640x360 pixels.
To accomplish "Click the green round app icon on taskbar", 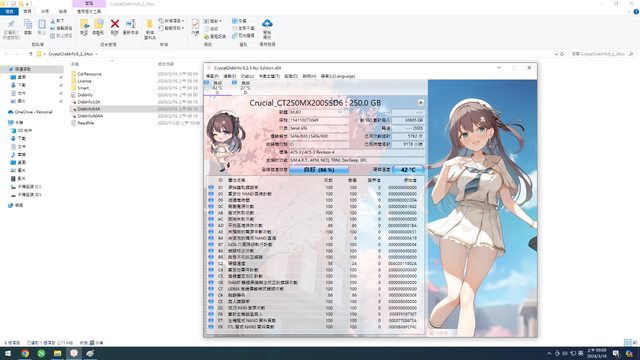I will tap(41, 353).
